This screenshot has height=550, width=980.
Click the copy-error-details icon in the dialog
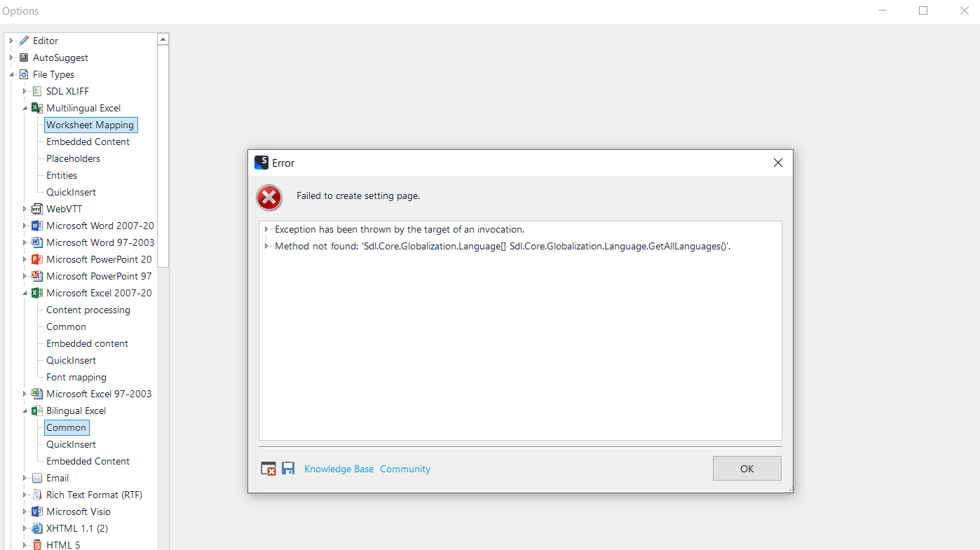[268, 468]
